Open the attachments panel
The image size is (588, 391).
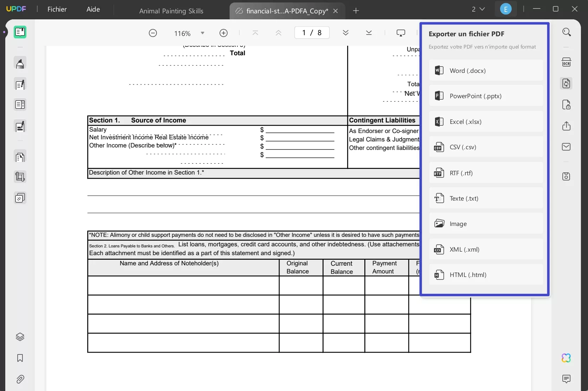20,379
